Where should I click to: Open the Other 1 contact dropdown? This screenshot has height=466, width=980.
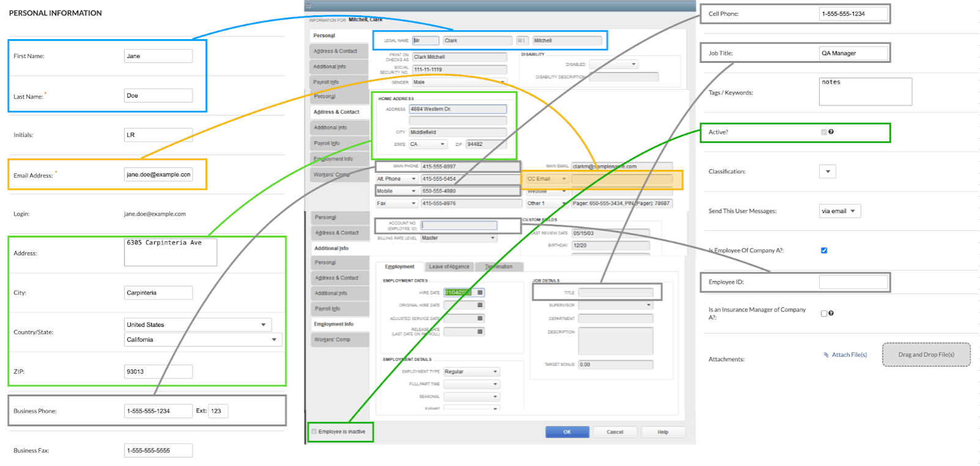[x=547, y=203]
